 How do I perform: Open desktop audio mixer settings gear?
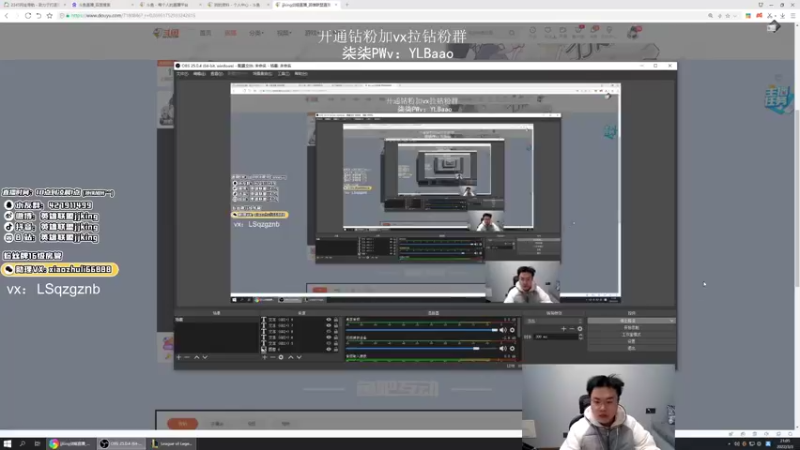pyautogui.click(x=512, y=330)
